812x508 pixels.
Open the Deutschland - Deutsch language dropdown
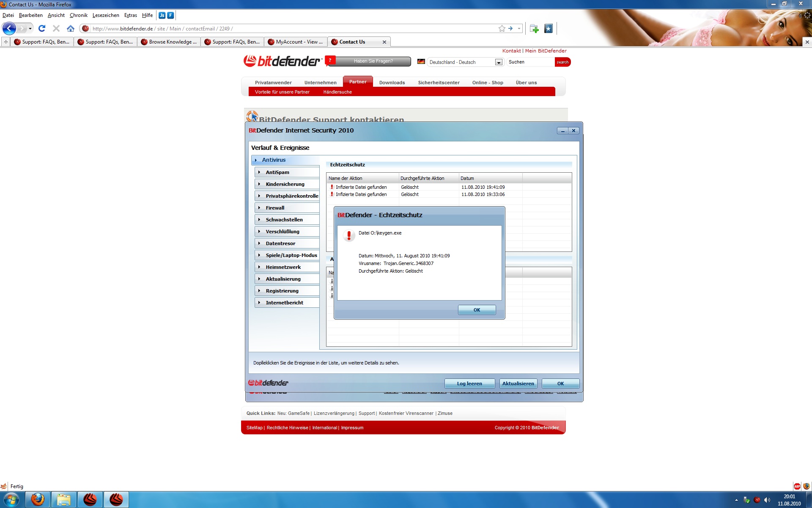click(x=465, y=62)
